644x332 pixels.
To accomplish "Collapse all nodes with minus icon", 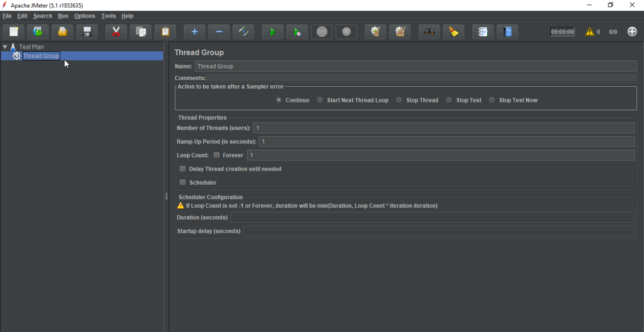I will click(x=219, y=32).
